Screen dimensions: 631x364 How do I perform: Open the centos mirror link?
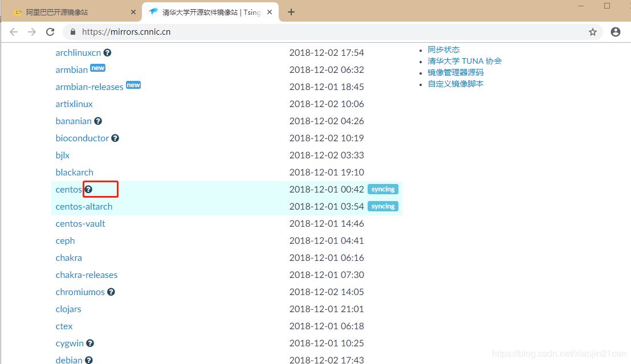click(x=69, y=190)
